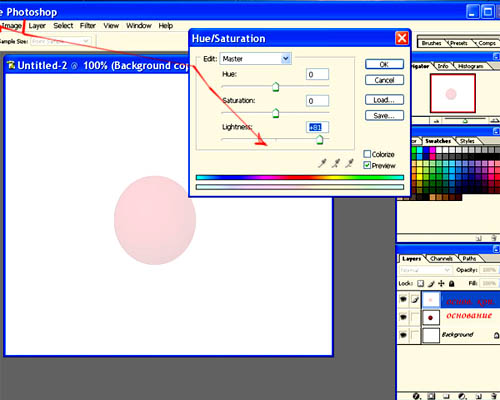Click the lock all padlock icon
500x400 pixels.
point(452,283)
